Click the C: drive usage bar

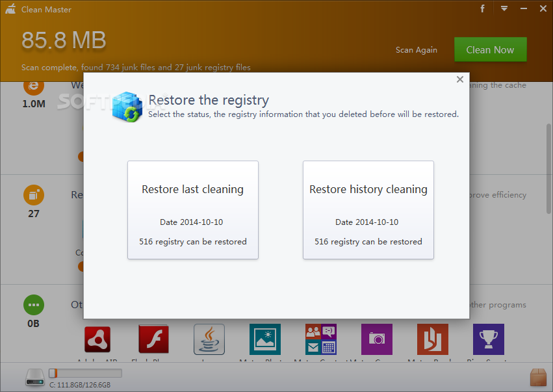pos(85,373)
